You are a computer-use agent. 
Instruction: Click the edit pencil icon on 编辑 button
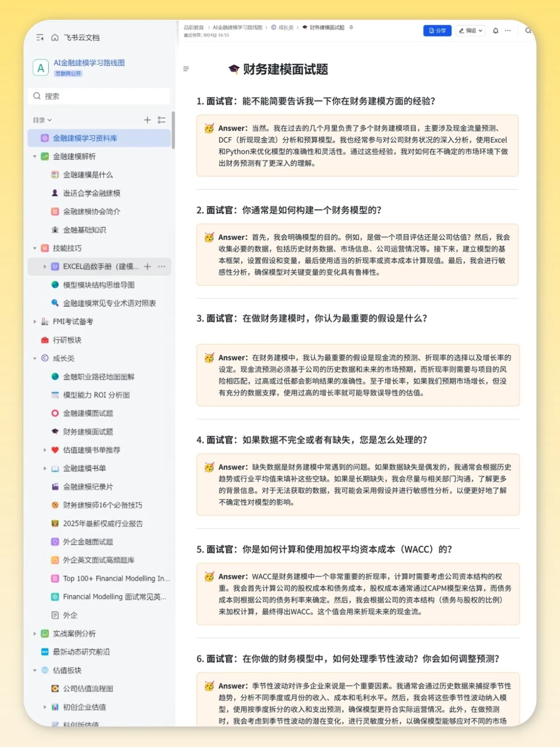tap(462, 31)
